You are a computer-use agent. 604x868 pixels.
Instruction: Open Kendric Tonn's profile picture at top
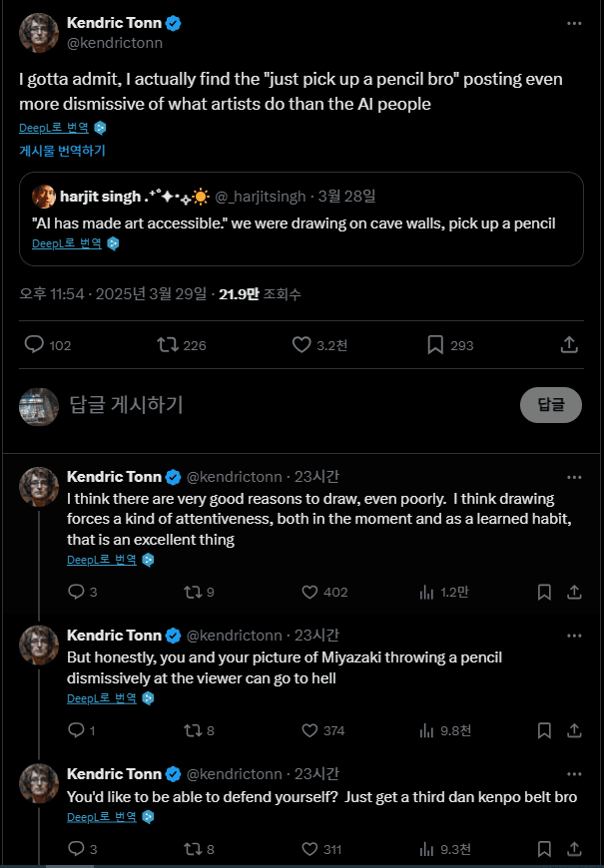(x=39, y=33)
